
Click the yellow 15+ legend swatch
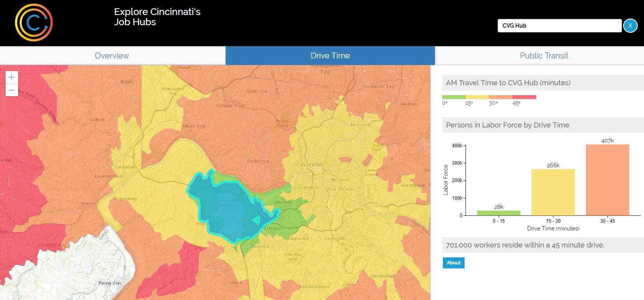[477, 97]
